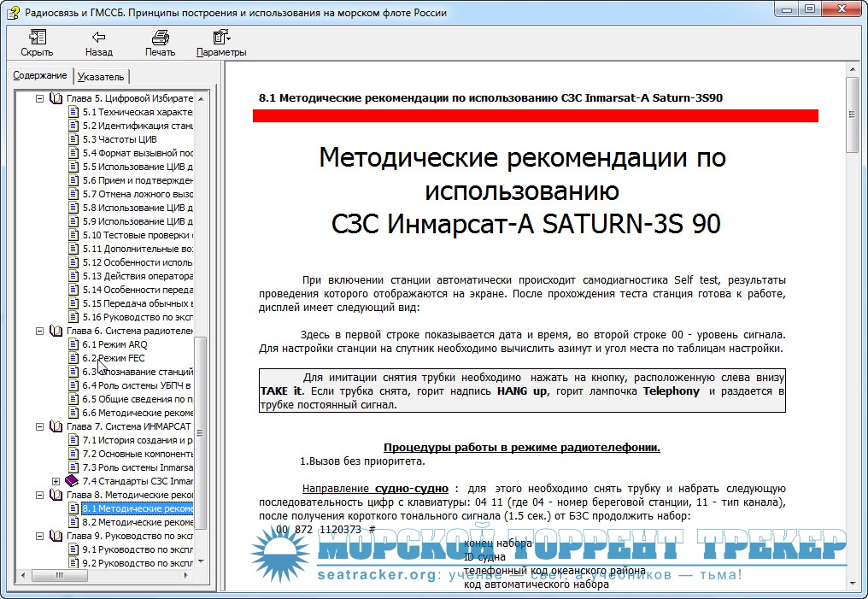Screen dimensions: 868x599
Task: Click the Глава 8 open book icon
Action: (56, 495)
